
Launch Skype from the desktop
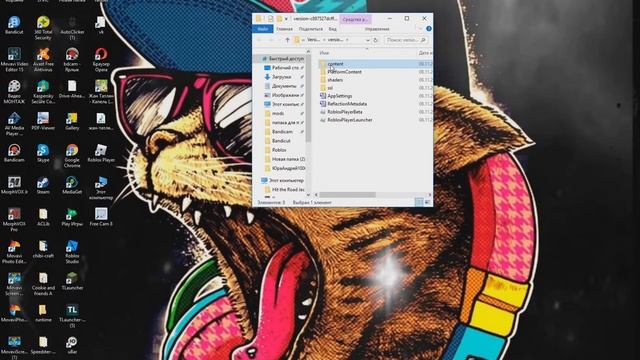(43, 153)
